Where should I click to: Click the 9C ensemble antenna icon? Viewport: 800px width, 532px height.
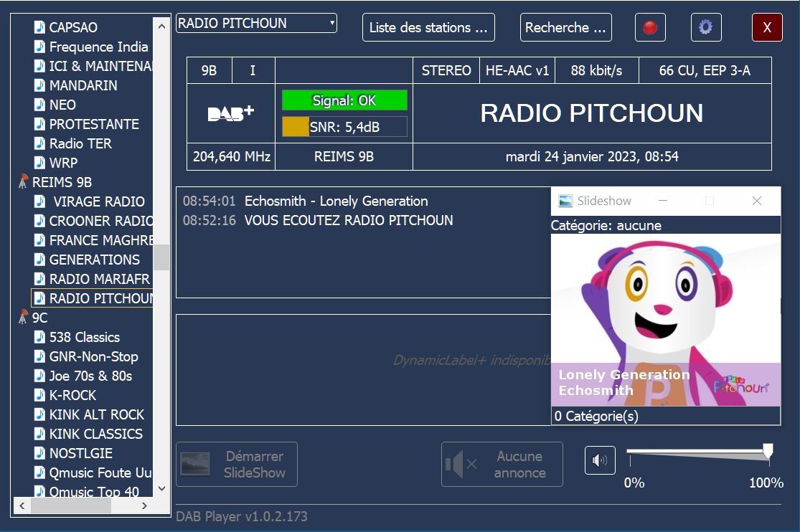pos(23,317)
